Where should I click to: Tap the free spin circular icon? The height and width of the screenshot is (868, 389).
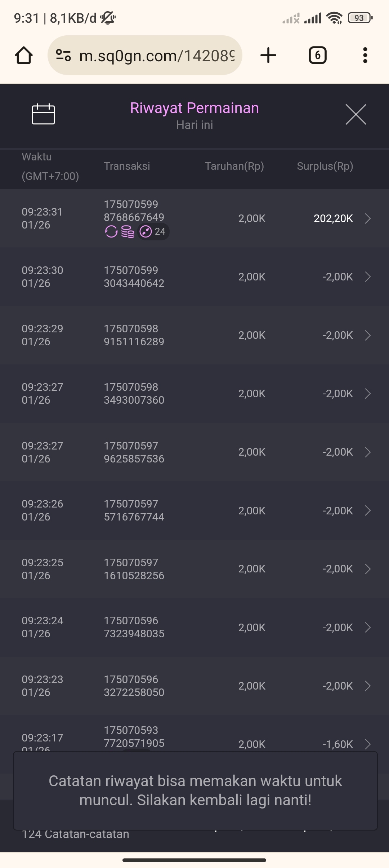tap(111, 232)
